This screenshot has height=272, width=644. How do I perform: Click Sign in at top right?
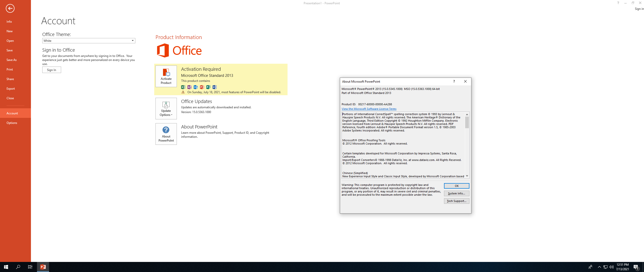point(639,9)
